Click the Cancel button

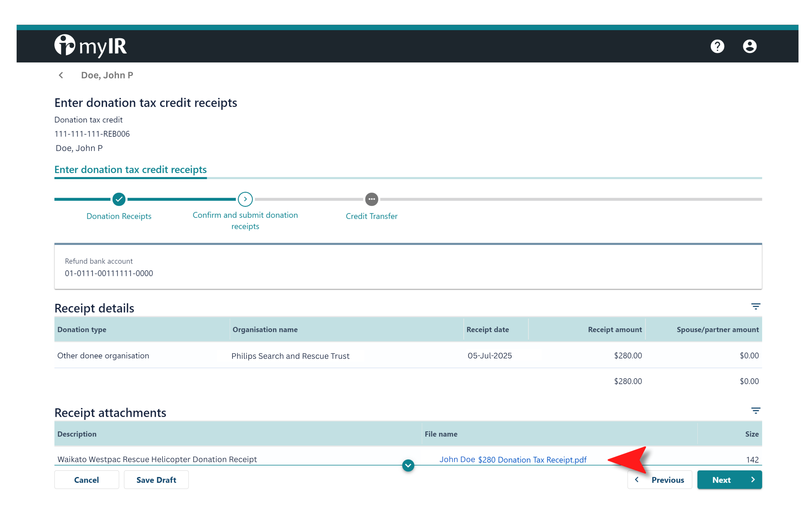click(x=87, y=480)
